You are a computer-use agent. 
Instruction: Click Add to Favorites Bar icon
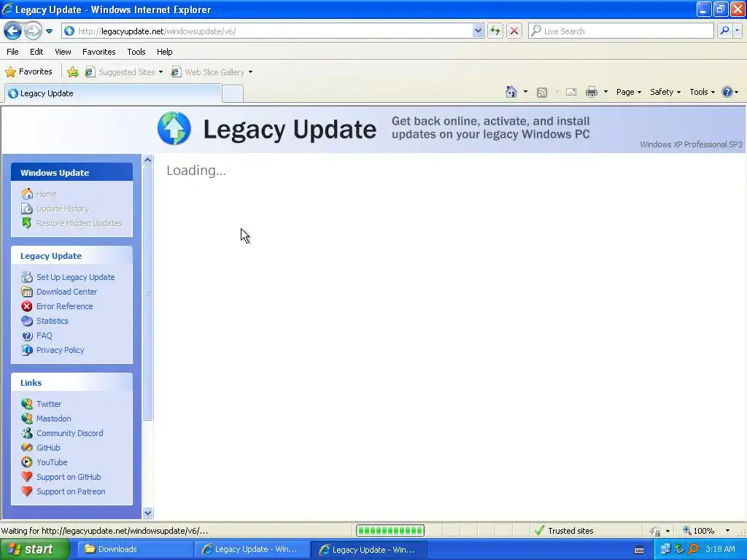pos(73,72)
